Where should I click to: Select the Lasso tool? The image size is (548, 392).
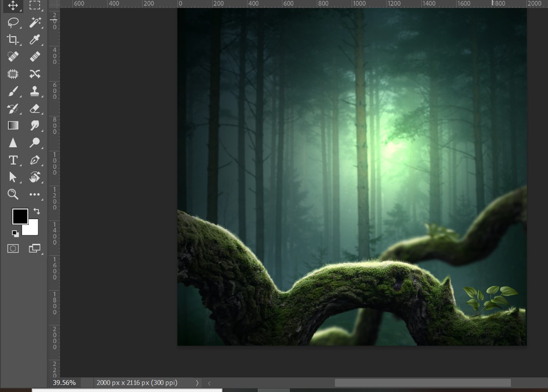[x=13, y=22]
